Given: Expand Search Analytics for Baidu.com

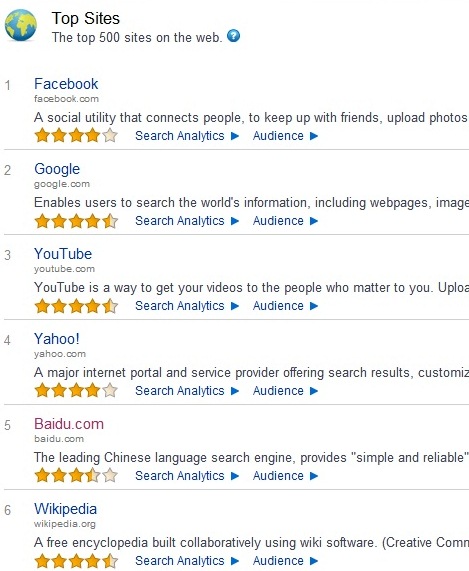Looking at the screenshot, I should pos(187,476).
